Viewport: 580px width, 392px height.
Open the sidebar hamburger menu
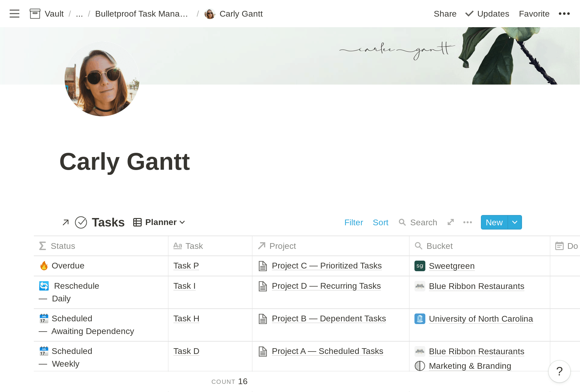(14, 14)
